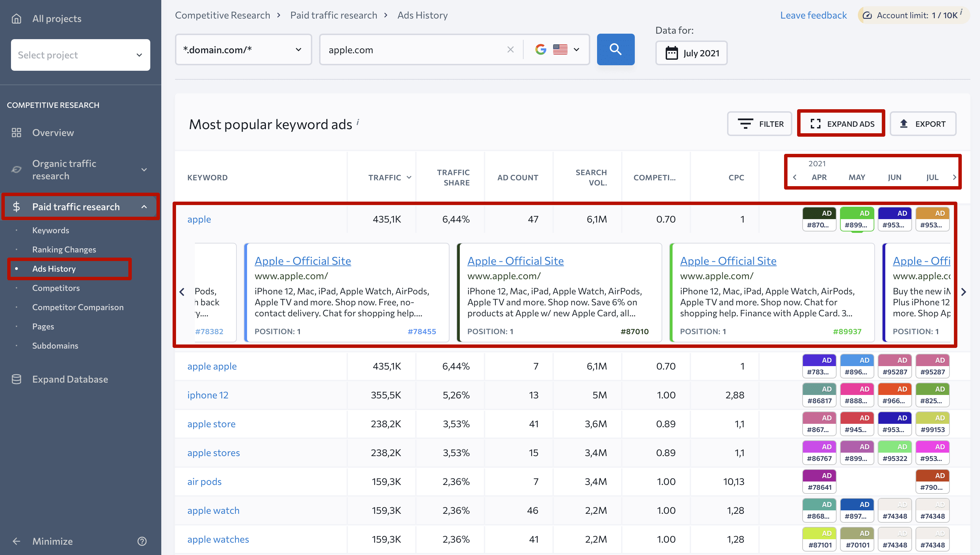This screenshot has width=980, height=555.
Task: Open the help question mark icon
Action: pyautogui.click(x=142, y=541)
